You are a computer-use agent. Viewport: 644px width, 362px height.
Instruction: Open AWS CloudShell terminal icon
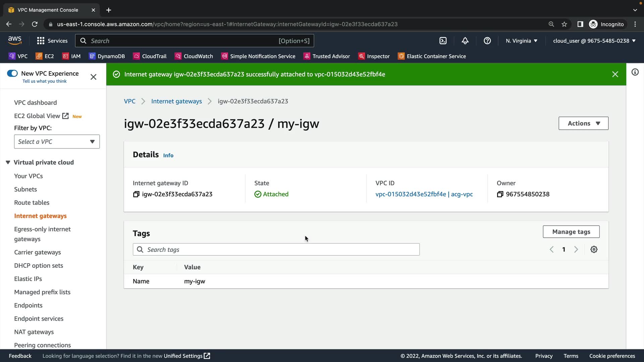pyautogui.click(x=443, y=41)
